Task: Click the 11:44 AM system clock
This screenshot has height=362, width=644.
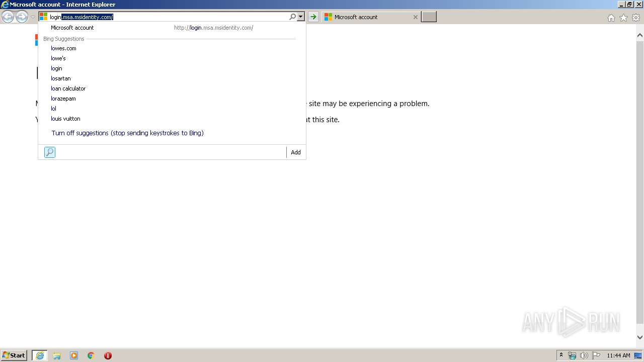Action: point(618,355)
